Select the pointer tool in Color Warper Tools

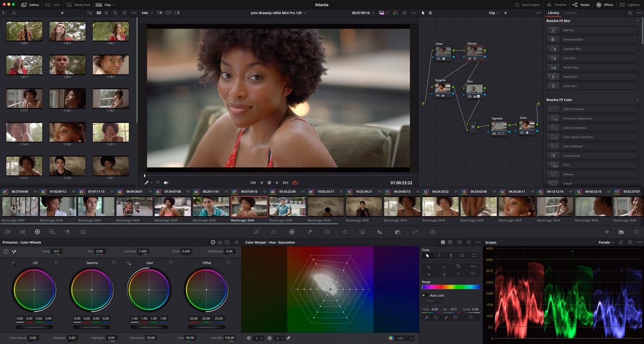(x=428, y=255)
